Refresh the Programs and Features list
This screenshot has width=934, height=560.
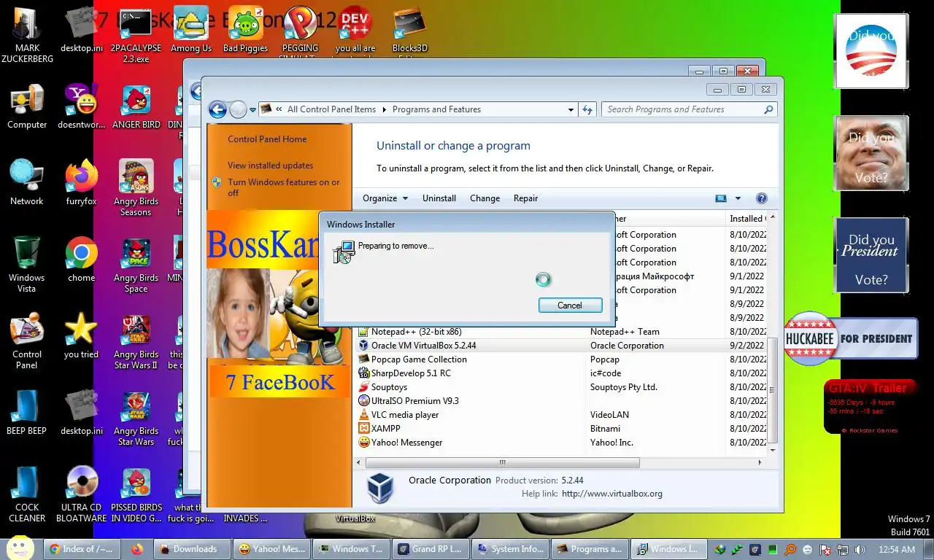click(x=587, y=109)
